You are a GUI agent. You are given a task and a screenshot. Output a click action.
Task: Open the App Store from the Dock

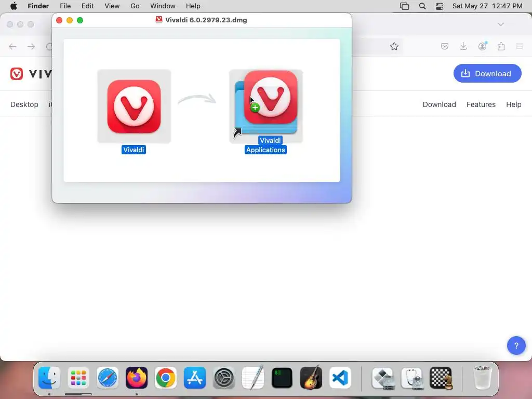tap(195, 378)
